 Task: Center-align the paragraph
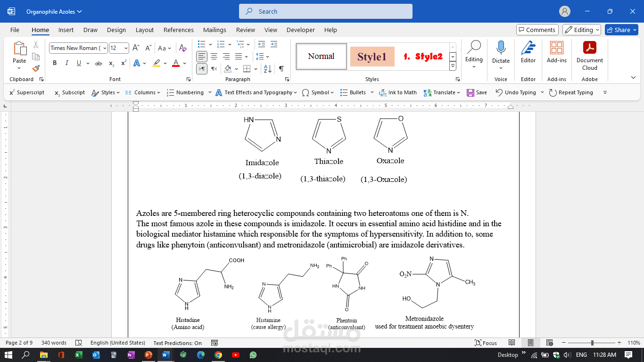214,57
